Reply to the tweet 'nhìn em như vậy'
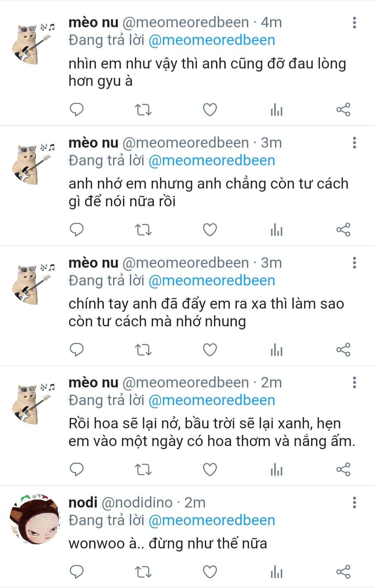Screen dimensions: 375x588 [77, 110]
